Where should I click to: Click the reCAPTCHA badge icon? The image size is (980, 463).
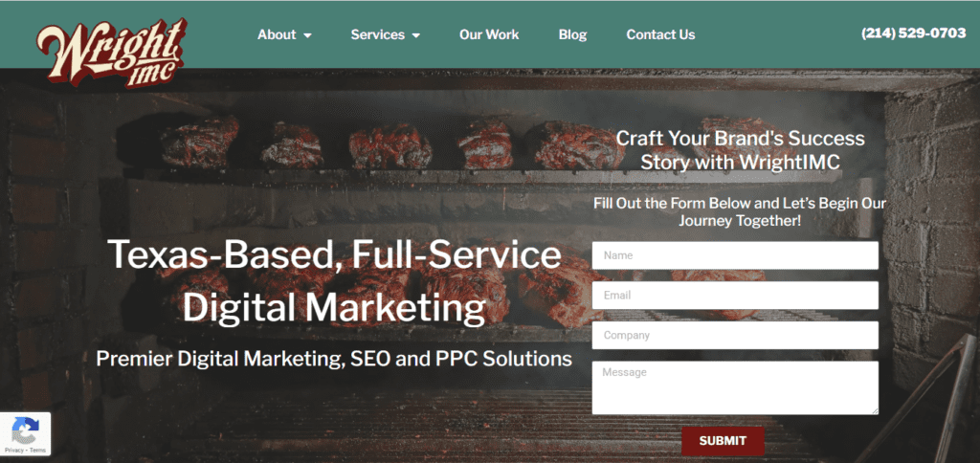tap(25, 430)
